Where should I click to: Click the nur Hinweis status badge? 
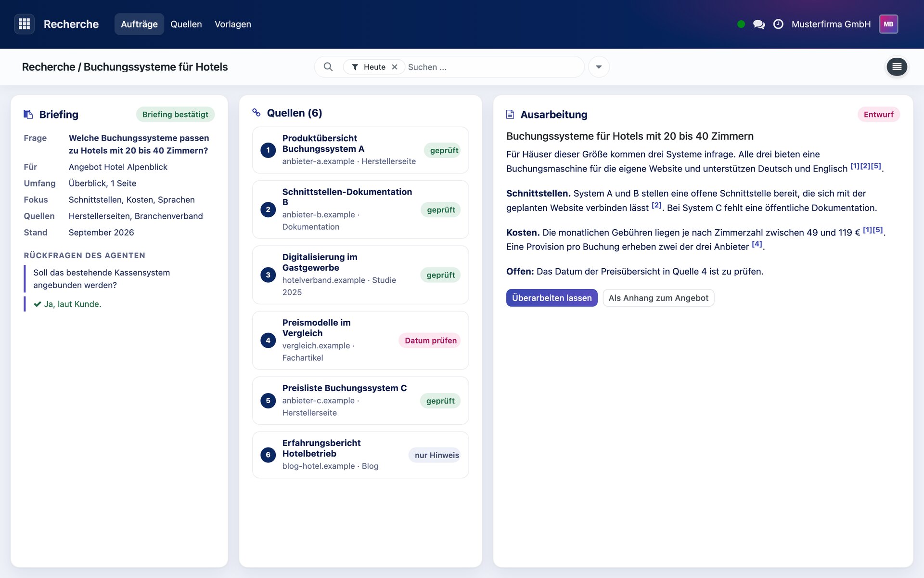click(x=436, y=455)
